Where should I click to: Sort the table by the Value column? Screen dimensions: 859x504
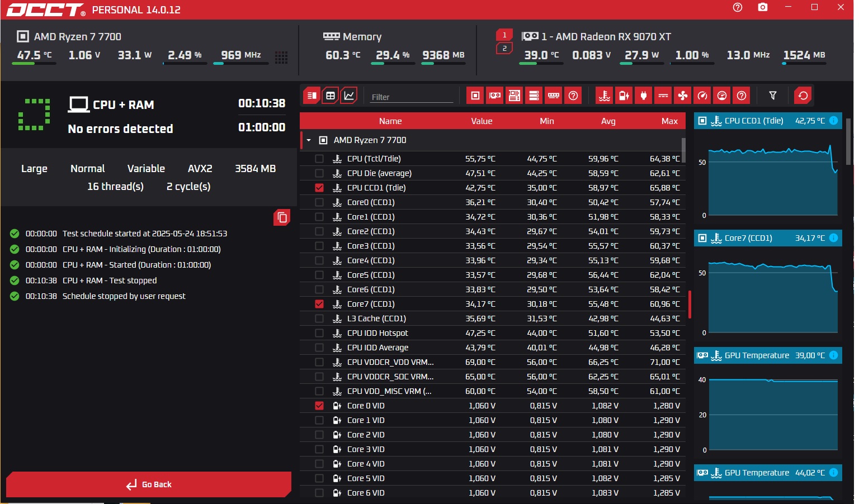[x=482, y=121]
